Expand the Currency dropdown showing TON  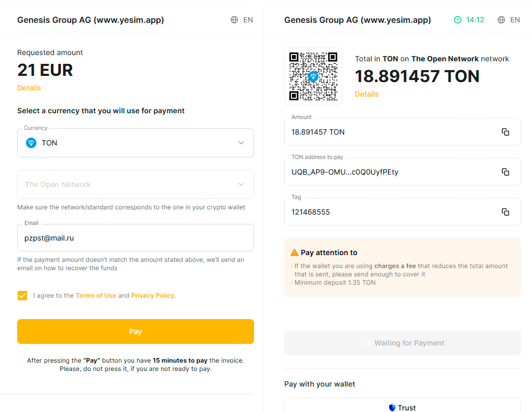(x=136, y=143)
